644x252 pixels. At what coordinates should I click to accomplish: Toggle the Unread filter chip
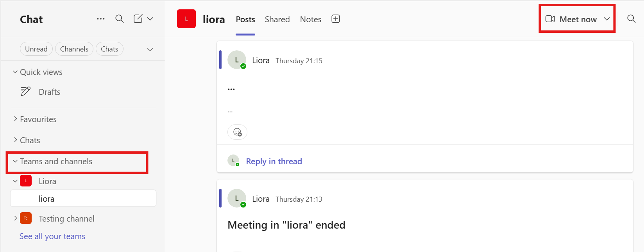pos(36,49)
